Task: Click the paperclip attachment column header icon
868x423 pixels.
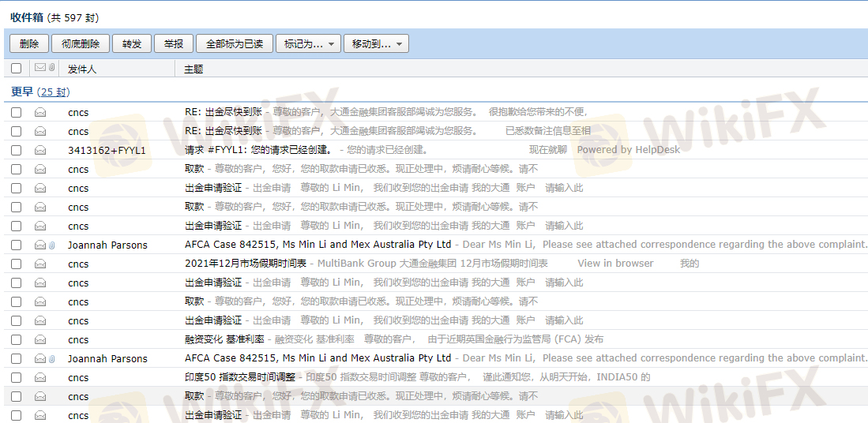Action: click(x=51, y=67)
